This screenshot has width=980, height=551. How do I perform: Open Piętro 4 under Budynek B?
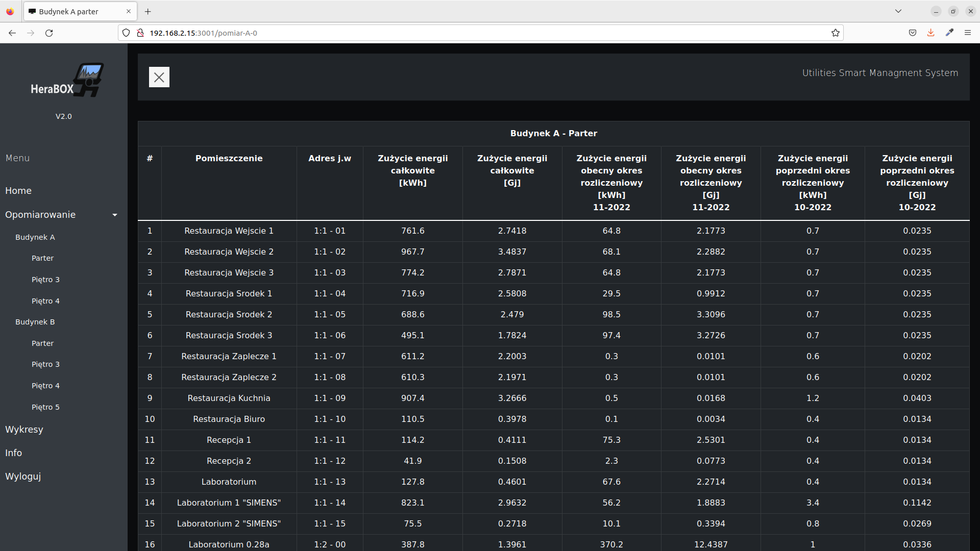click(45, 386)
